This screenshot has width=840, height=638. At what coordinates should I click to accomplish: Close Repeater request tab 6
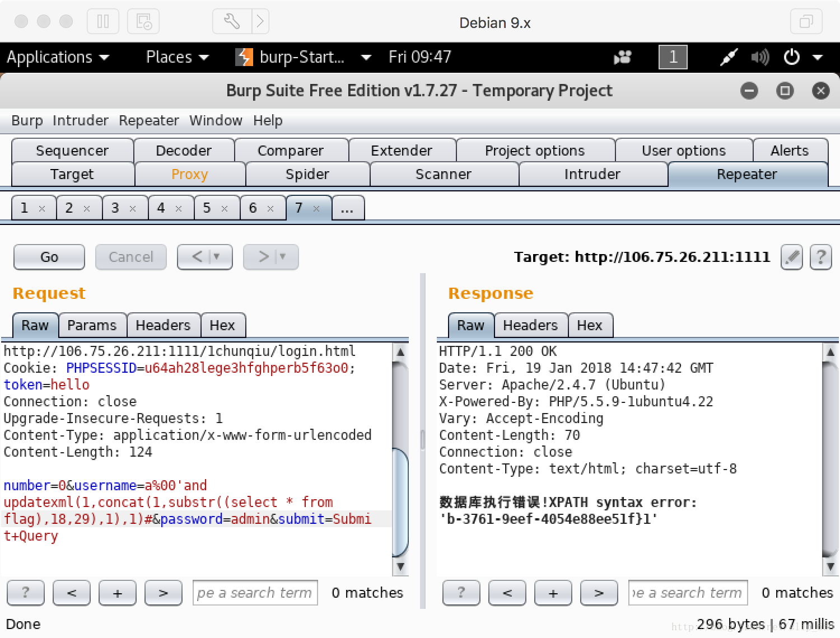[x=270, y=209]
